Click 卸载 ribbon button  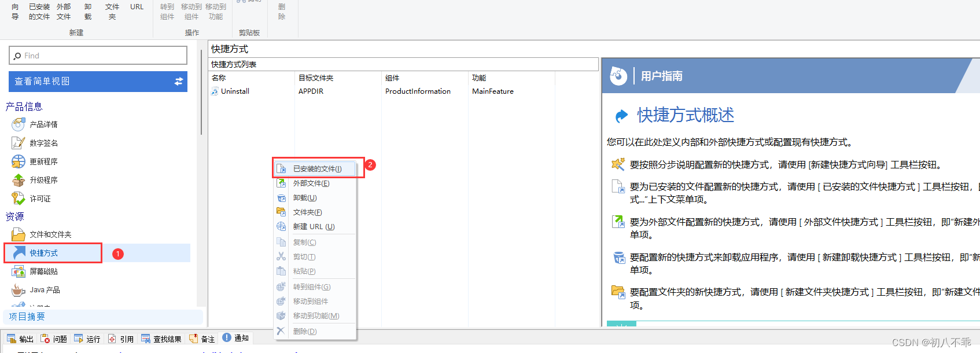[x=88, y=12]
